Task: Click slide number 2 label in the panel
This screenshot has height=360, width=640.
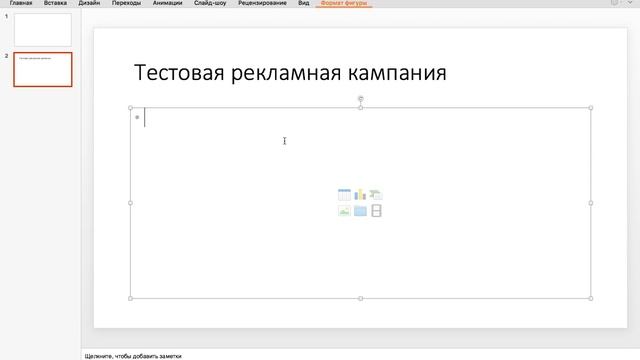Action: pyautogui.click(x=6, y=56)
